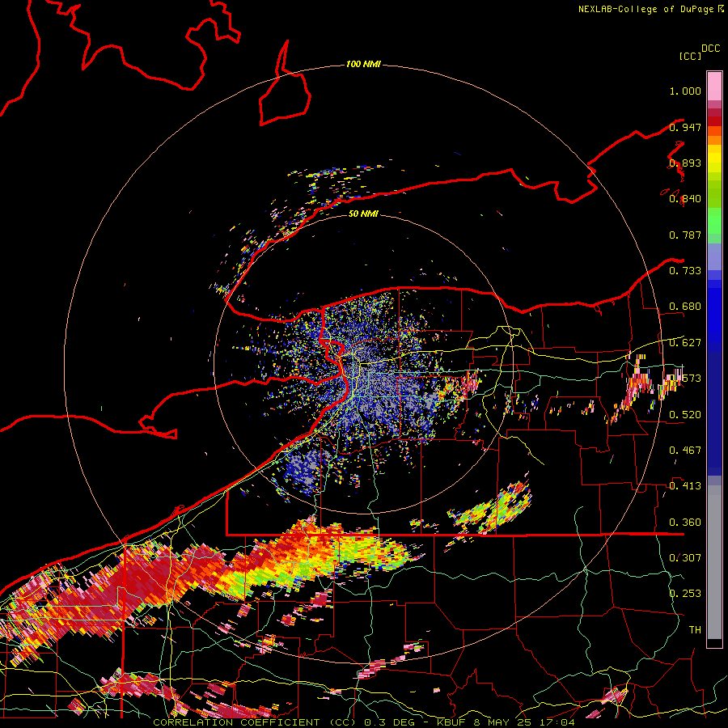This screenshot has height=728, width=728.
Task: Click the [CC] legend heading
Action: [691, 56]
